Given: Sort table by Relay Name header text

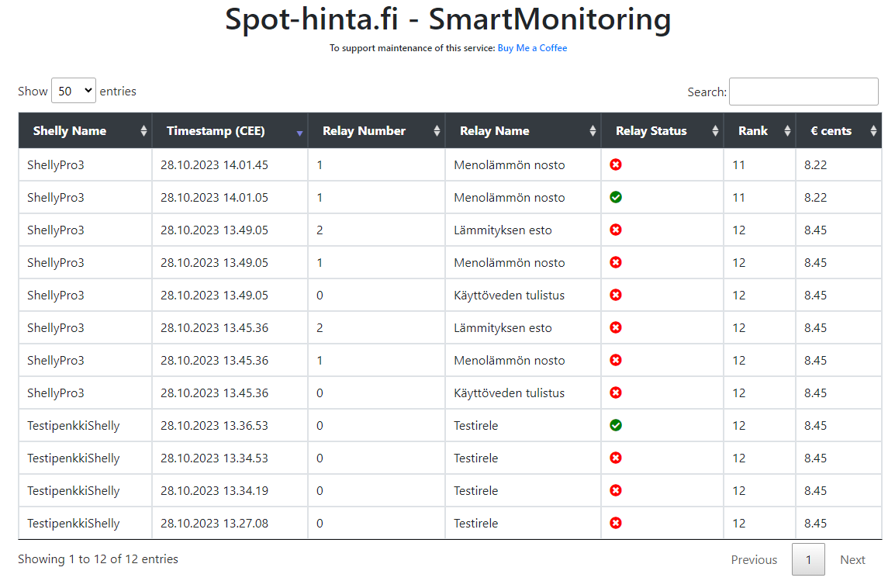Looking at the screenshot, I should tap(495, 131).
